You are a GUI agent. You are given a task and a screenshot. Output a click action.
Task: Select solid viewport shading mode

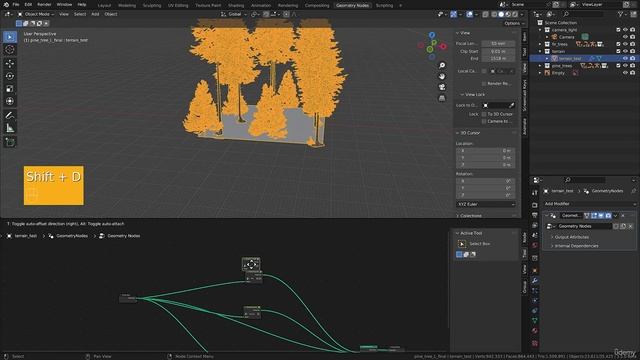tap(501, 14)
